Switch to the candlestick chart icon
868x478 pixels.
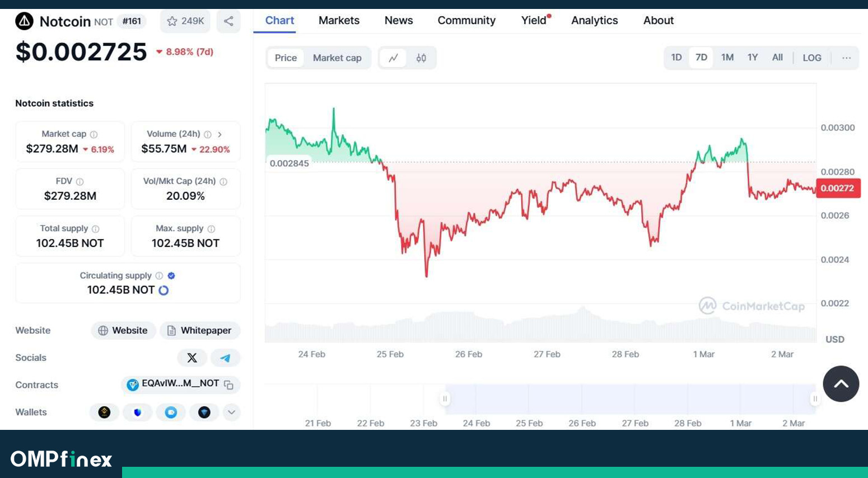point(421,58)
